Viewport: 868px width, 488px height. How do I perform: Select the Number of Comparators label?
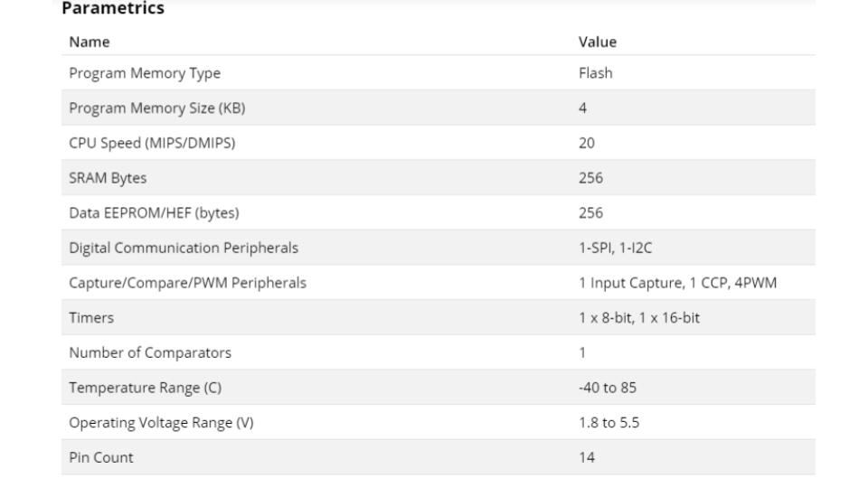150,352
